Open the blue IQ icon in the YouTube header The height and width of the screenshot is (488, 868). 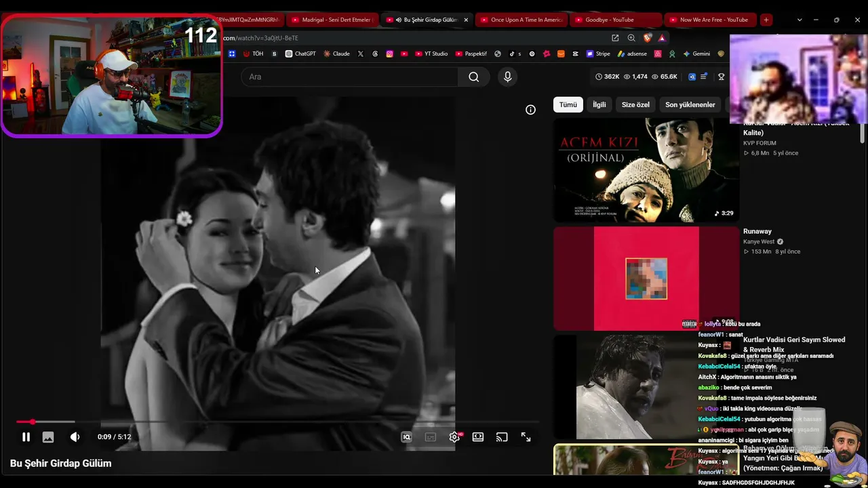click(x=692, y=77)
